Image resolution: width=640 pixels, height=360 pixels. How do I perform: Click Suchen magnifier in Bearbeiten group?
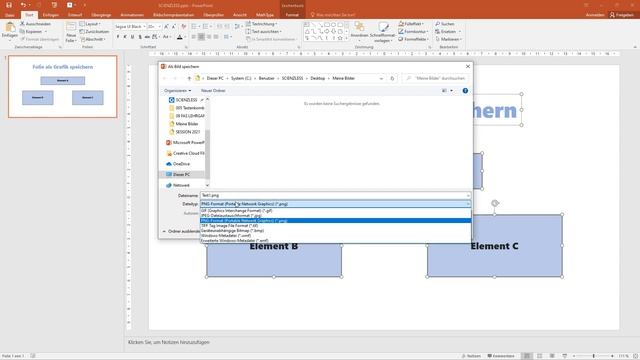pos(438,24)
